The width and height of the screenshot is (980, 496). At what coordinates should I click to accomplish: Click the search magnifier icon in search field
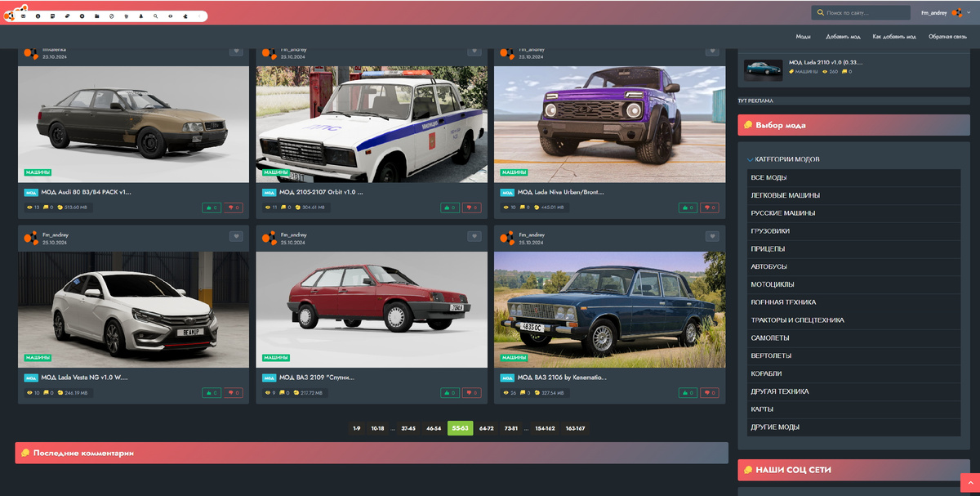[x=819, y=13]
